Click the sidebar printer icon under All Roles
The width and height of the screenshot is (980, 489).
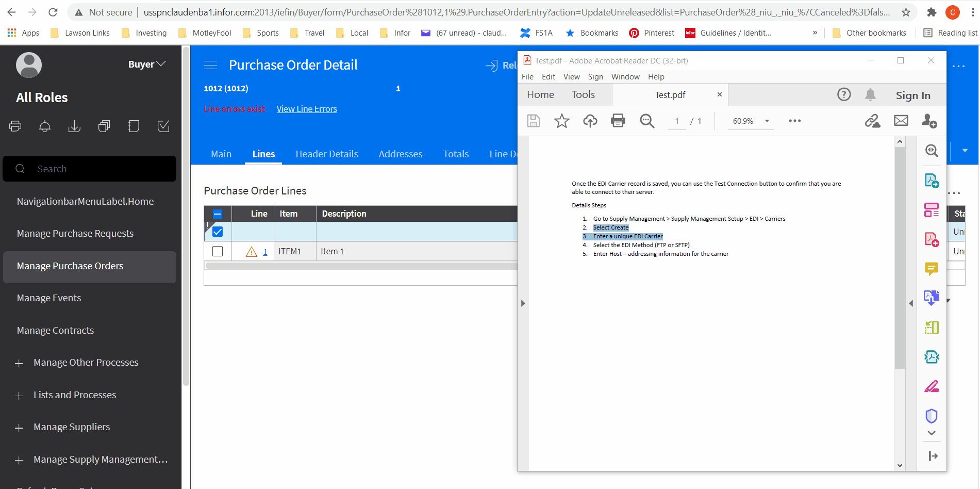15,126
